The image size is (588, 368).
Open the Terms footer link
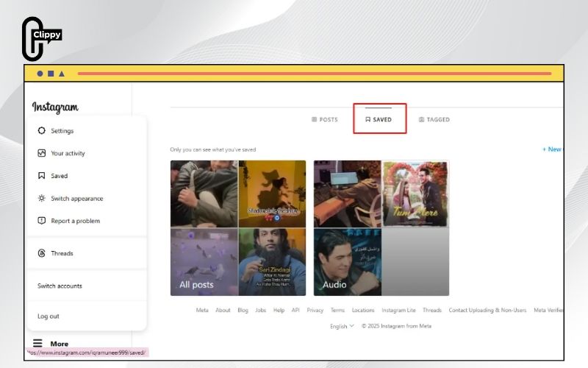coord(337,310)
